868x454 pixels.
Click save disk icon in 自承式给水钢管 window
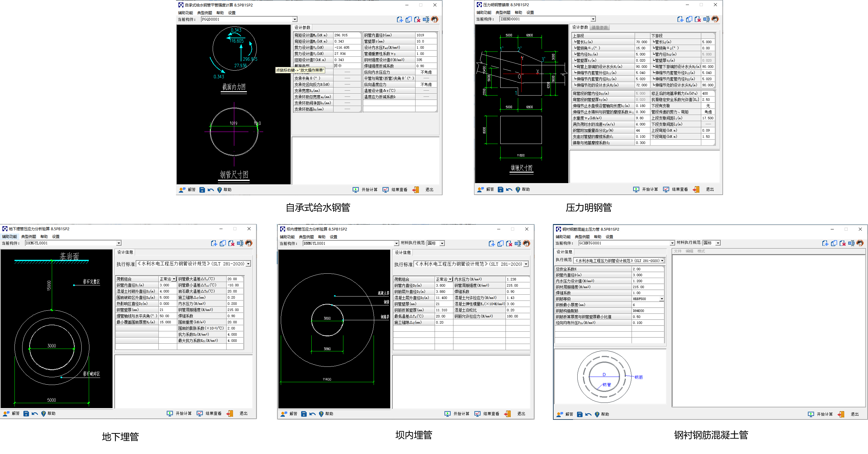(202, 190)
